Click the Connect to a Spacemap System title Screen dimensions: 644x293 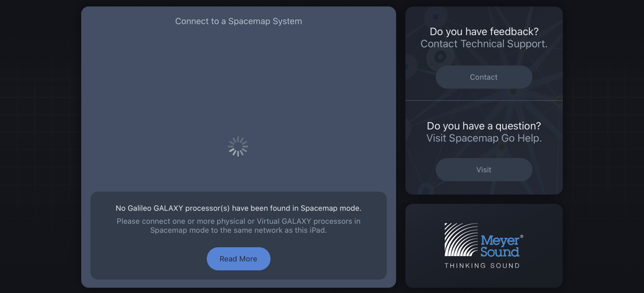239,21
